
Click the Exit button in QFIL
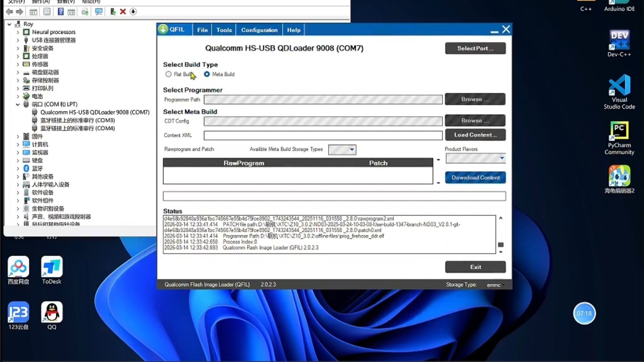click(475, 267)
